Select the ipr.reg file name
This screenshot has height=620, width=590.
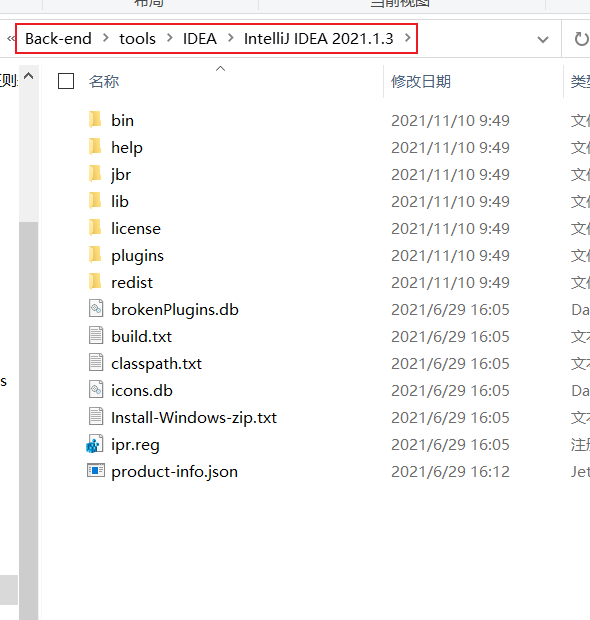pos(135,445)
